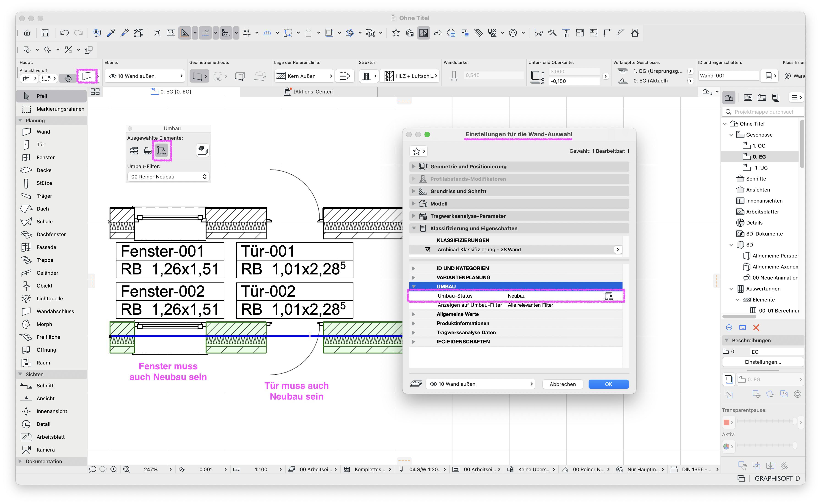Set Umbau status to Neubau icon

161,151
